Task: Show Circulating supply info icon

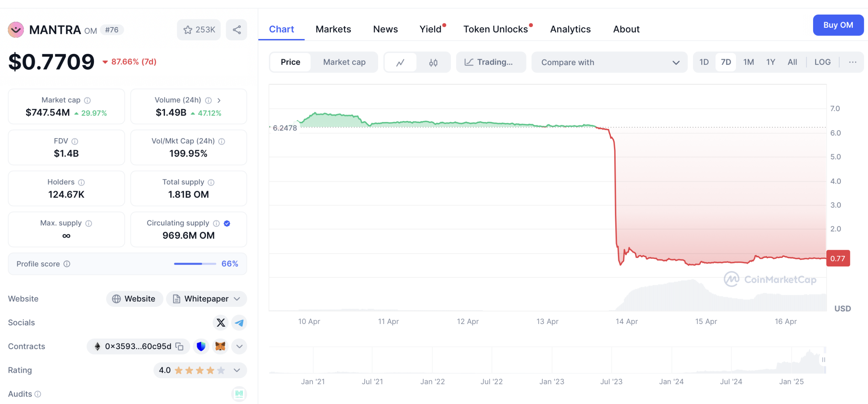Action: [x=216, y=223]
